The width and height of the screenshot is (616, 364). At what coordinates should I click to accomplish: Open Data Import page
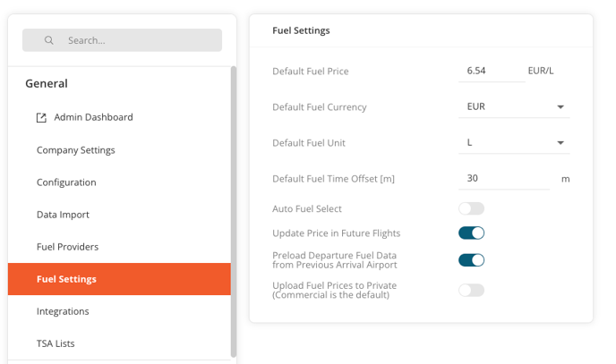(63, 215)
